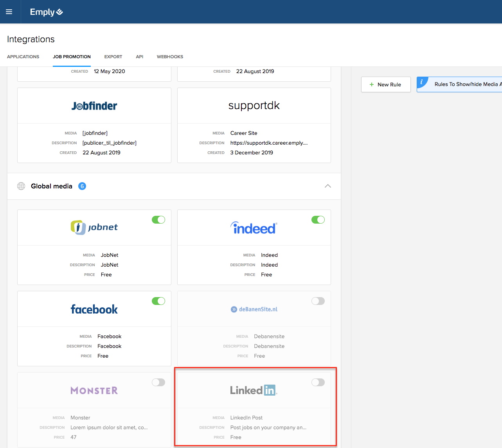Open the Webhooks tab

[x=170, y=57]
